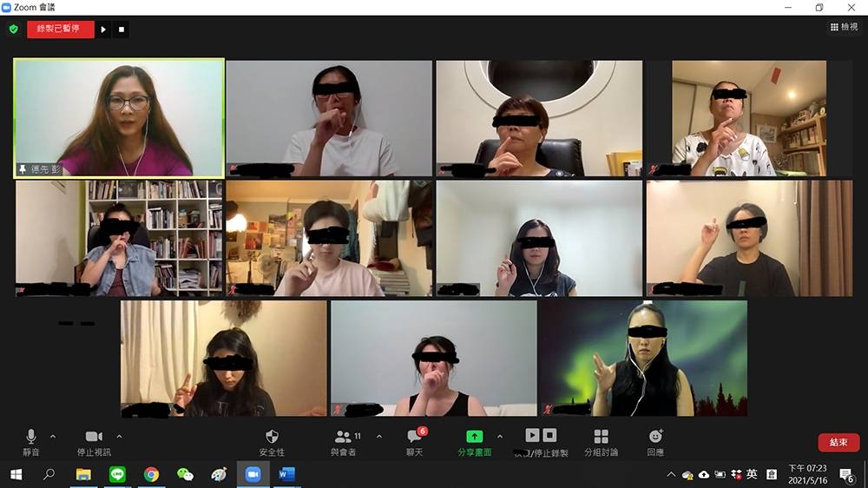Select the pinned speaker video tile

coord(119,118)
